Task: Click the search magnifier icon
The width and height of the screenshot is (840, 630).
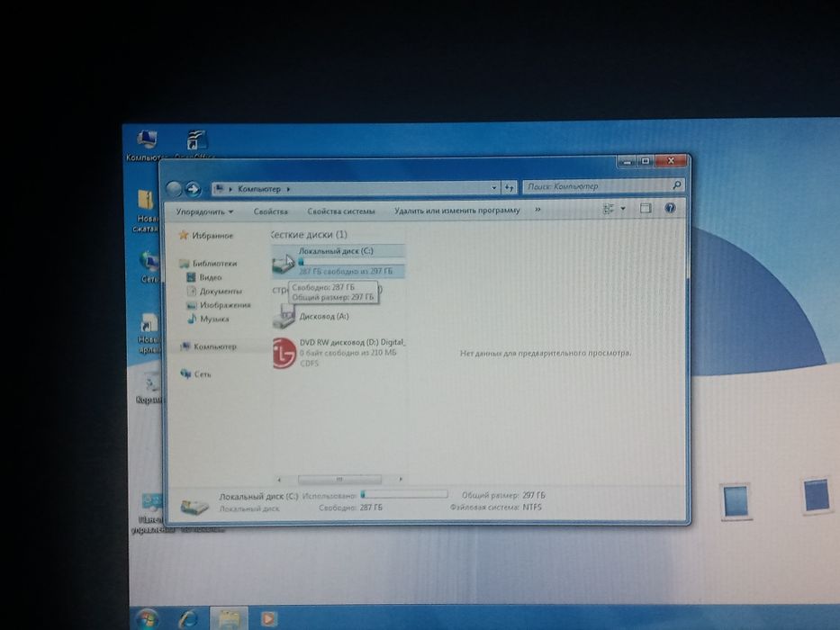Action: pos(677,185)
